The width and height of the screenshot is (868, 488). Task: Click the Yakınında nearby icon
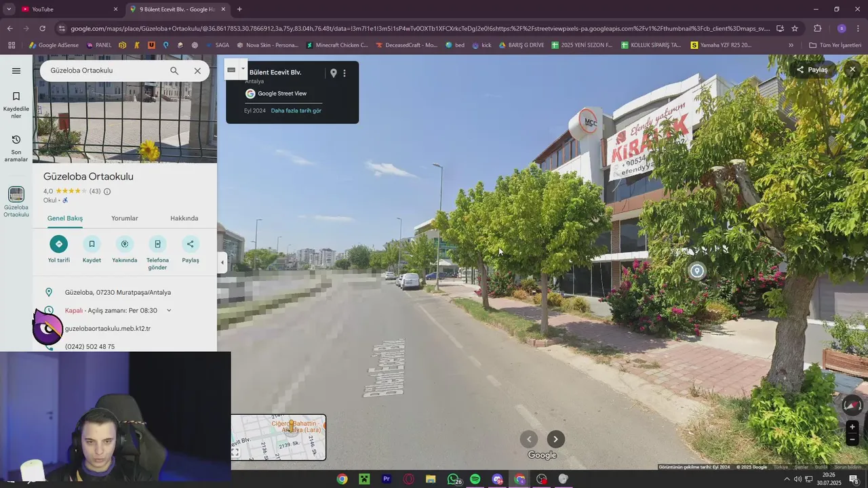[125, 244]
